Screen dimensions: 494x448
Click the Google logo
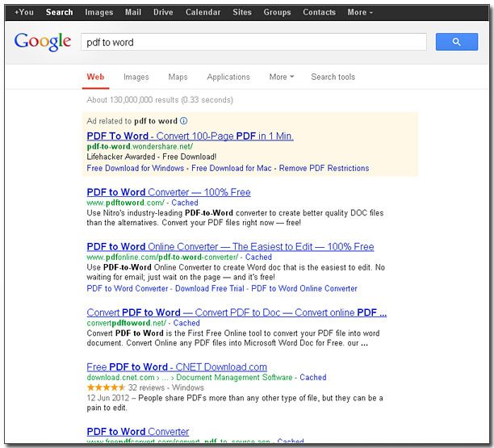43,42
